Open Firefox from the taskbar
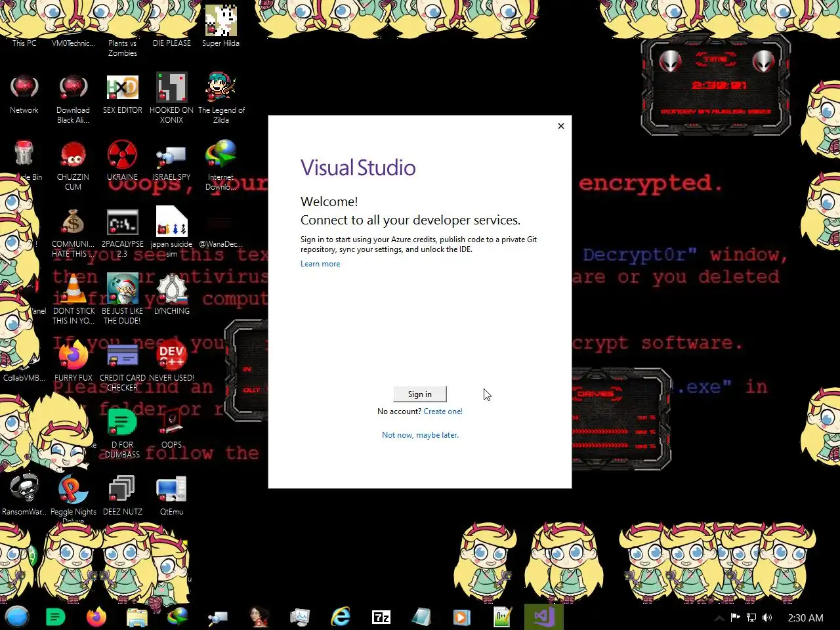The width and height of the screenshot is (840, 630). 96,617
